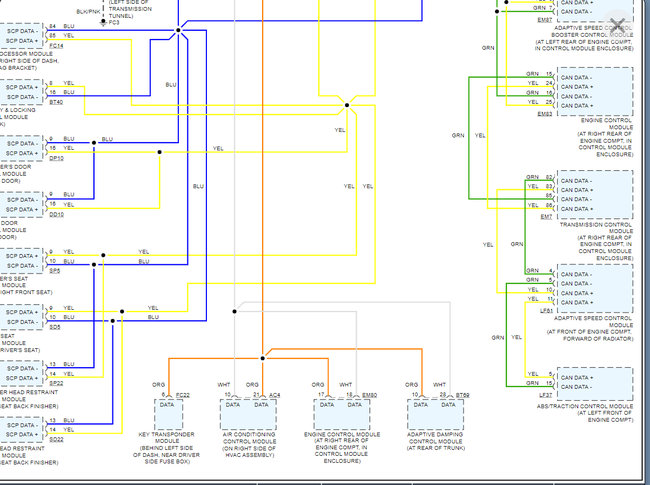650x485 pixels.
Task: Click the orange wire splice junction dot
Action: tap(262, 358)
